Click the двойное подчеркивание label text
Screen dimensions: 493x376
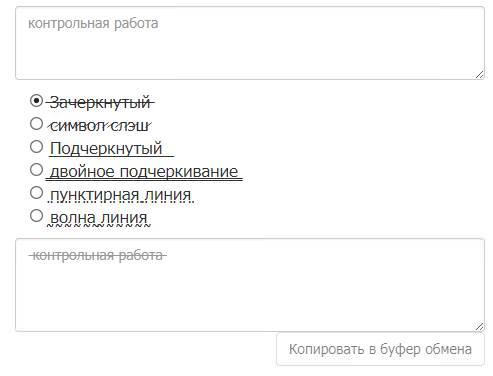(144, 172)
